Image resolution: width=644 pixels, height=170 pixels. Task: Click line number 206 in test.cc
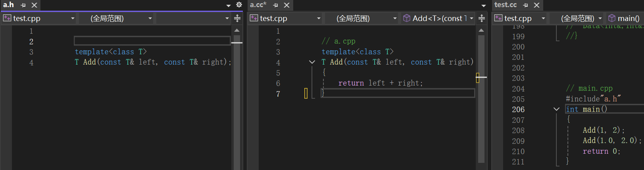coord(518,109)
